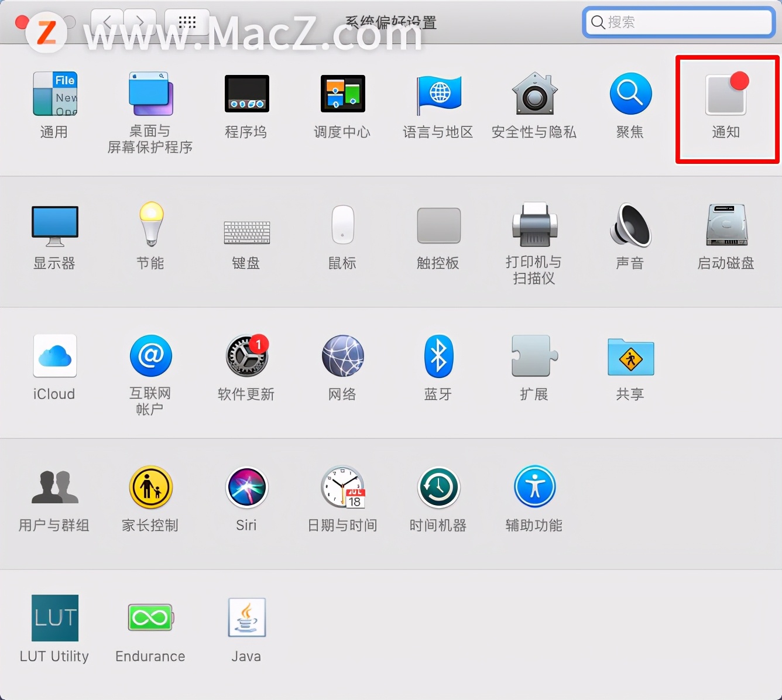782x700 pixels.
Task: Go back using the back arrow
Action: point(107,22)
